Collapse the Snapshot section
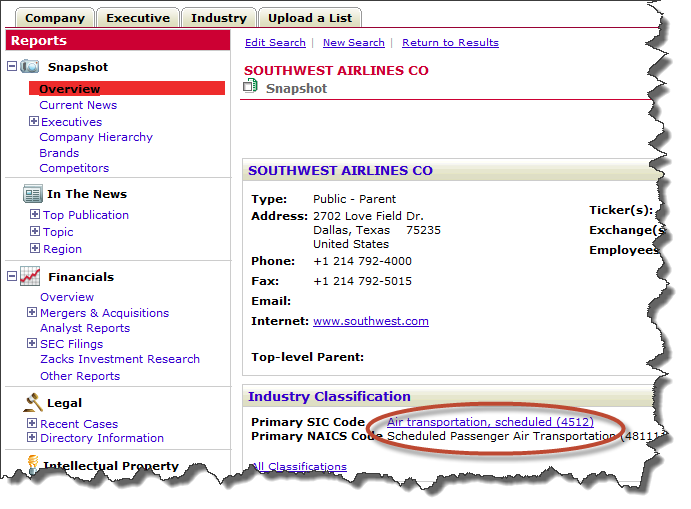Screen dimensions: 691x509 (12, 67)
